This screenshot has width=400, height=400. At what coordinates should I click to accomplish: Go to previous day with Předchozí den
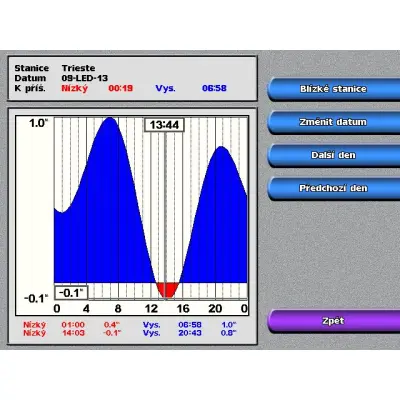[333, 188]
